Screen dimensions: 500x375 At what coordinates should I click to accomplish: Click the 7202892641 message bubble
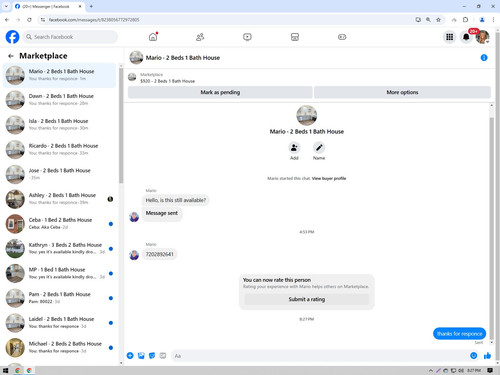coord(160,254)
